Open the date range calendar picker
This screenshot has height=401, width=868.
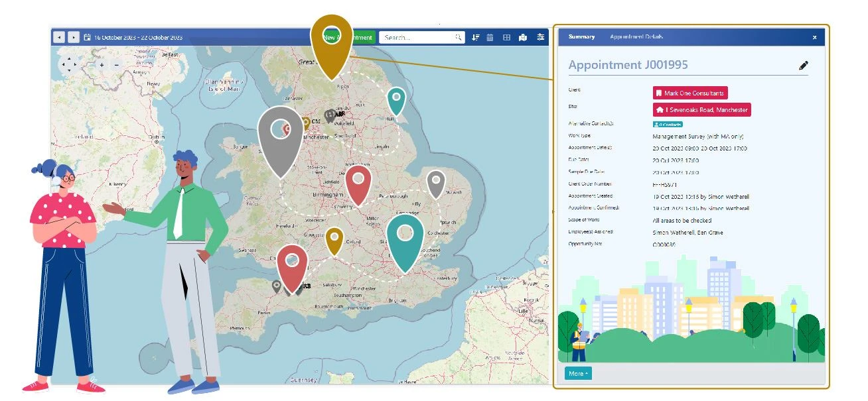pyautogui.click(x=88, y=38)
